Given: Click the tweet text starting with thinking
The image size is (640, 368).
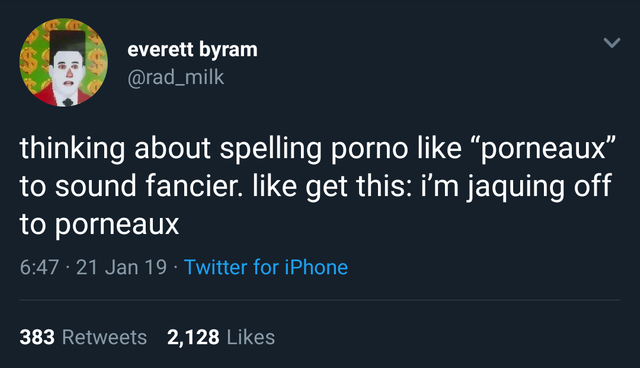Looking at the screenshot, I should click(x=317, y=186).
